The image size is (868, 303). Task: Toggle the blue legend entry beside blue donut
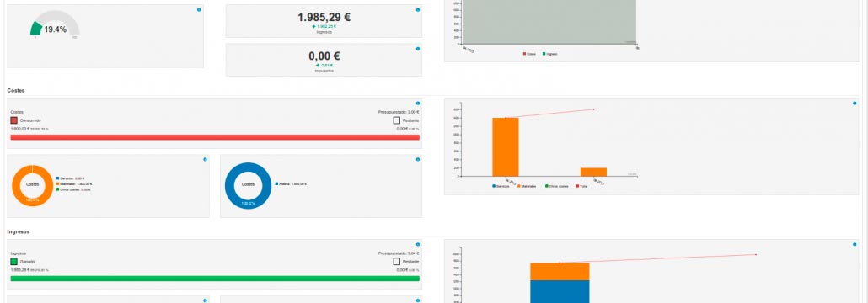click(x=291, y=183)
